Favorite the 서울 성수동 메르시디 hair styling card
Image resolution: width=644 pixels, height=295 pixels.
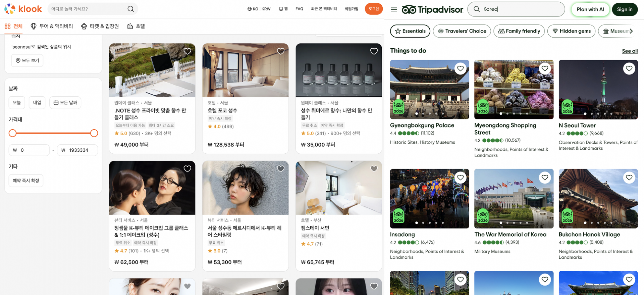point(281,168)
